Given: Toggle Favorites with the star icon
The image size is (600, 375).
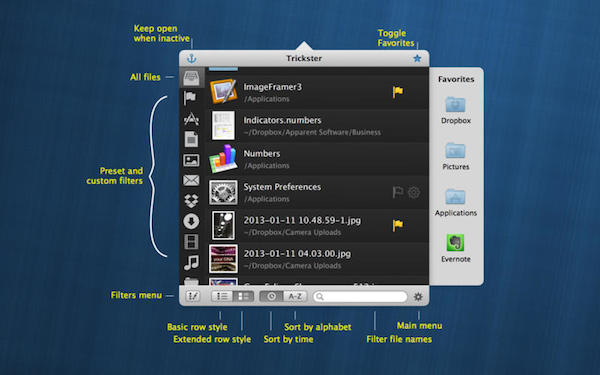Looking at the screenshot, I should [417, 59].
